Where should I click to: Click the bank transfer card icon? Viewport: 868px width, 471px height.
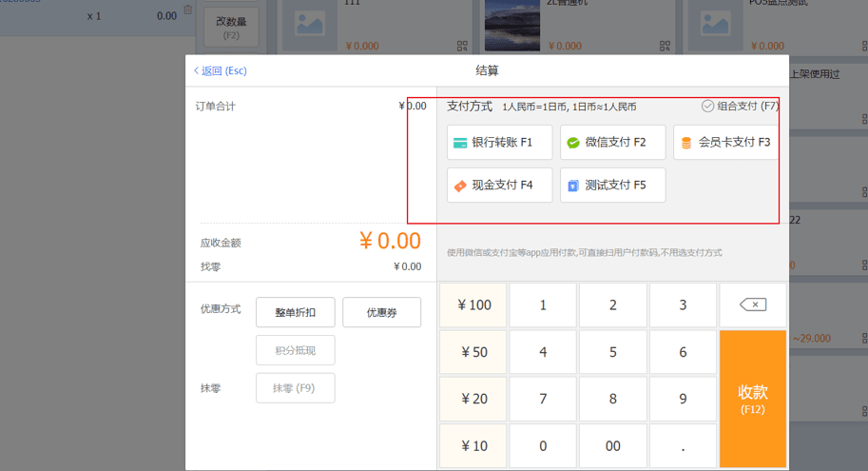pos(460,143)
